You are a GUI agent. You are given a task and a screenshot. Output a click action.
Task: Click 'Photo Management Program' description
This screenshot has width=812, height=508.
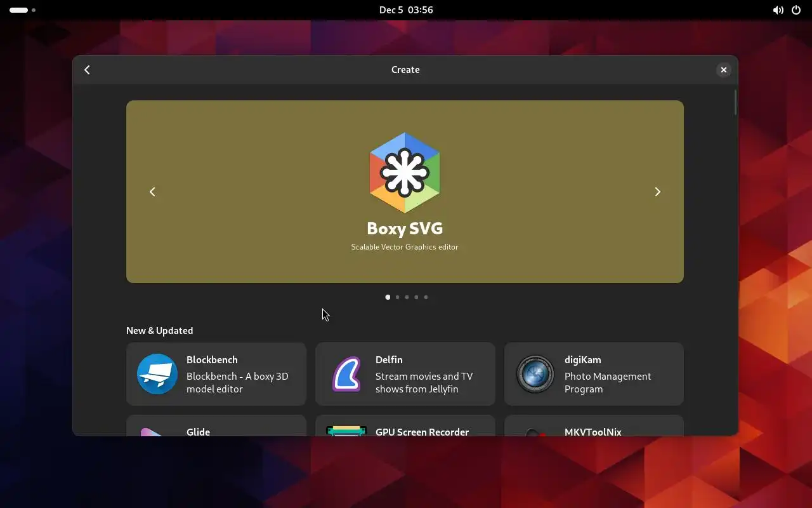608,382
